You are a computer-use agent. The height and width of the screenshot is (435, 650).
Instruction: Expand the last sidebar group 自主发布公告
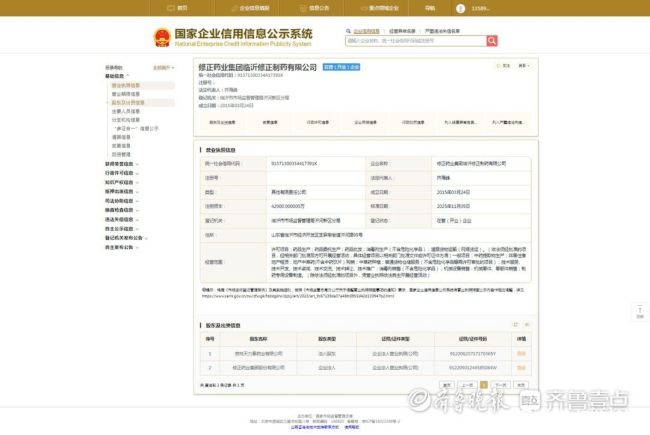click(122, 247)
